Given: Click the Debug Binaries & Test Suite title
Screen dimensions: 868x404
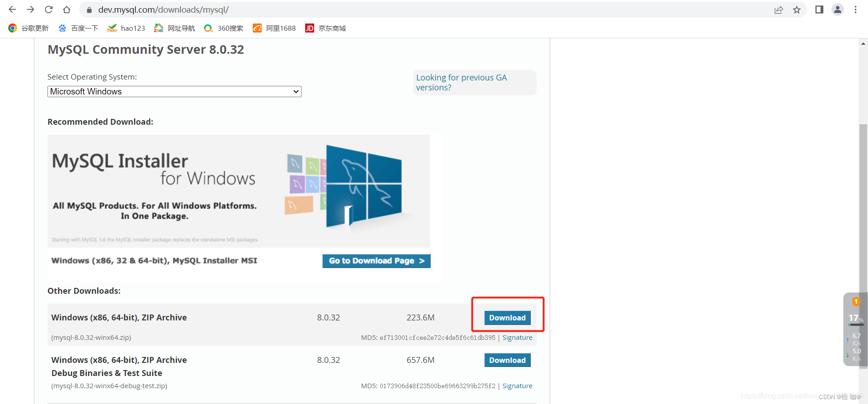Looking at the screenshot, I should (x=107, y=373).
